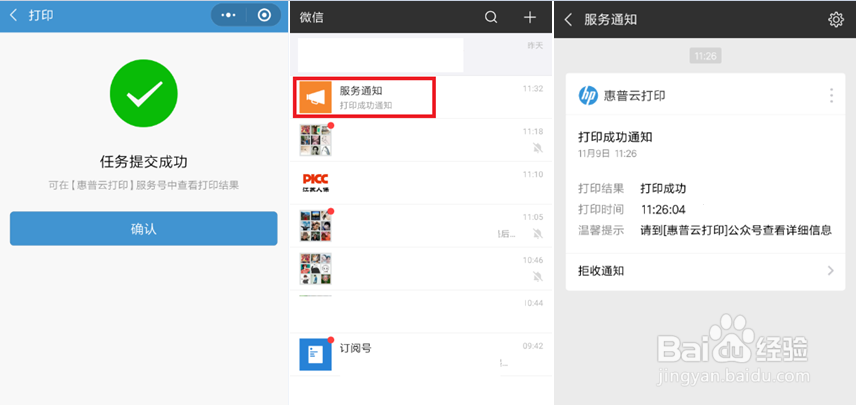Image resolution: width=856 pixels, height=405 pixels.
Task: Tap the 微信 title in the header
Action: coord(311,17)
